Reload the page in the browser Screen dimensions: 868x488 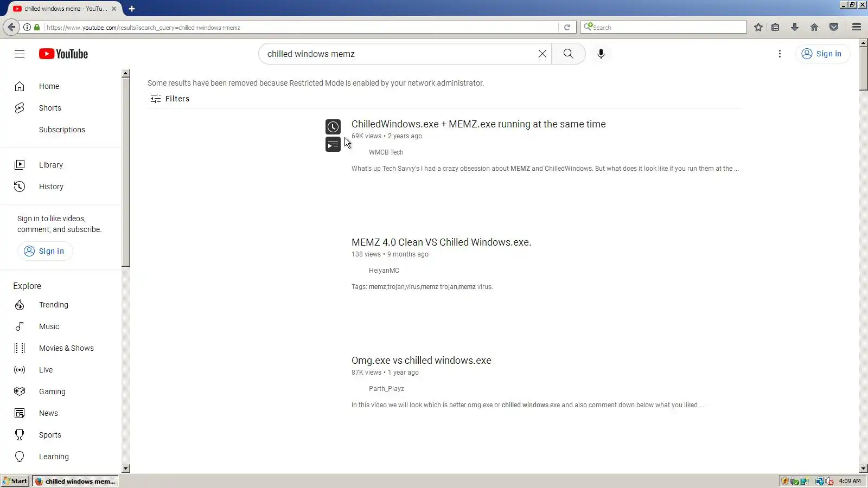[567, 27]
